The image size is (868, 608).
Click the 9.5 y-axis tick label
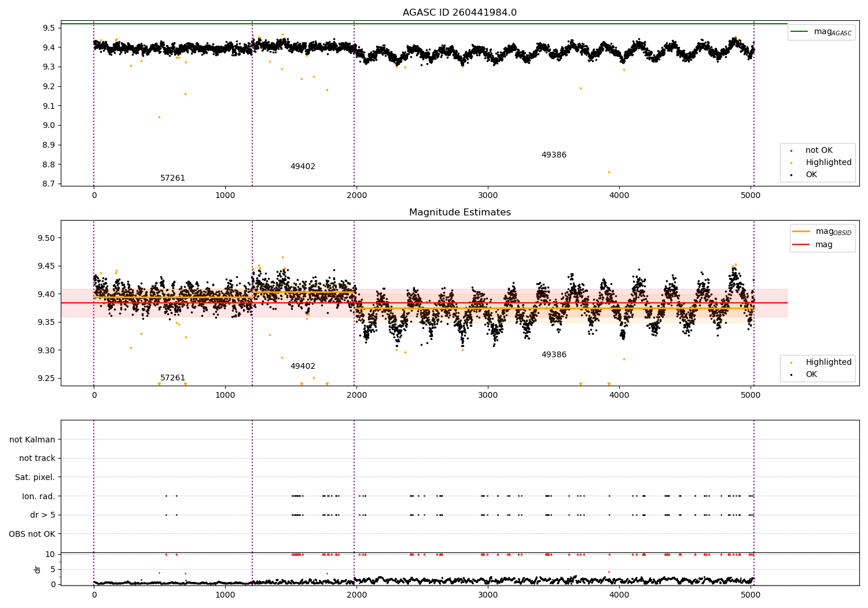point(49,28)
